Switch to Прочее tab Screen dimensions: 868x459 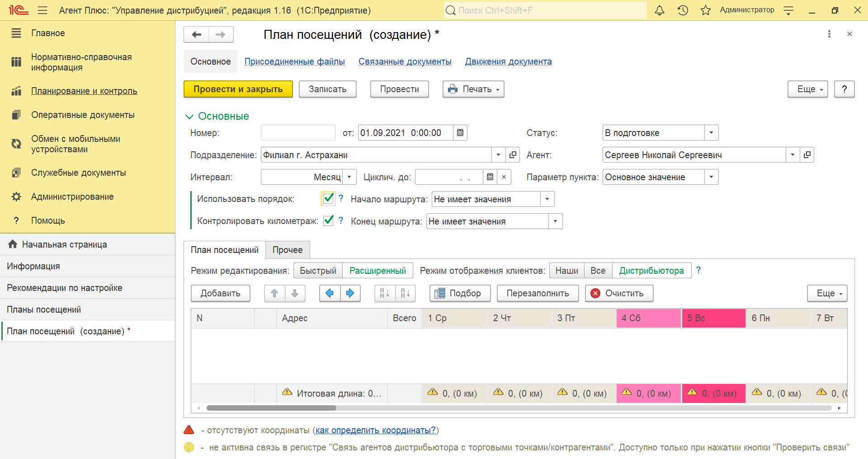[x=288, y=250]
